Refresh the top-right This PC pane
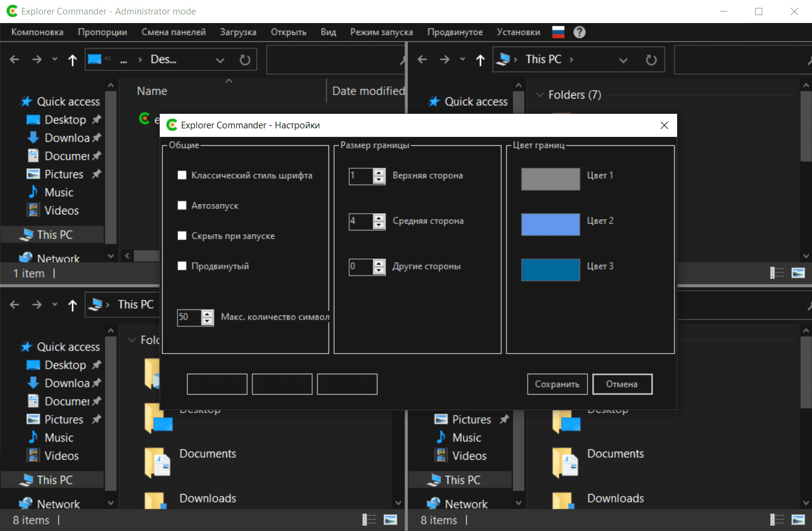The height and width of the screenshot is (531, 812). point(652,60)
